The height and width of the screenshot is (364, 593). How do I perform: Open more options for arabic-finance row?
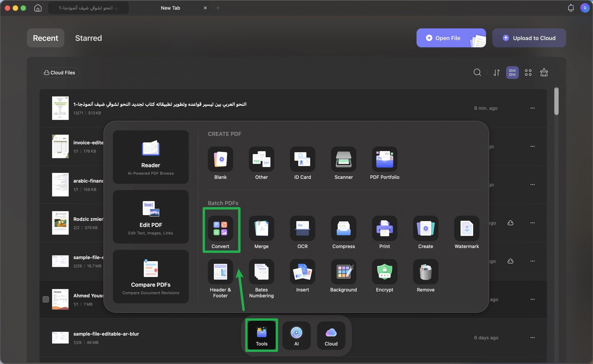pyautogui.click(x=533, y=185)
